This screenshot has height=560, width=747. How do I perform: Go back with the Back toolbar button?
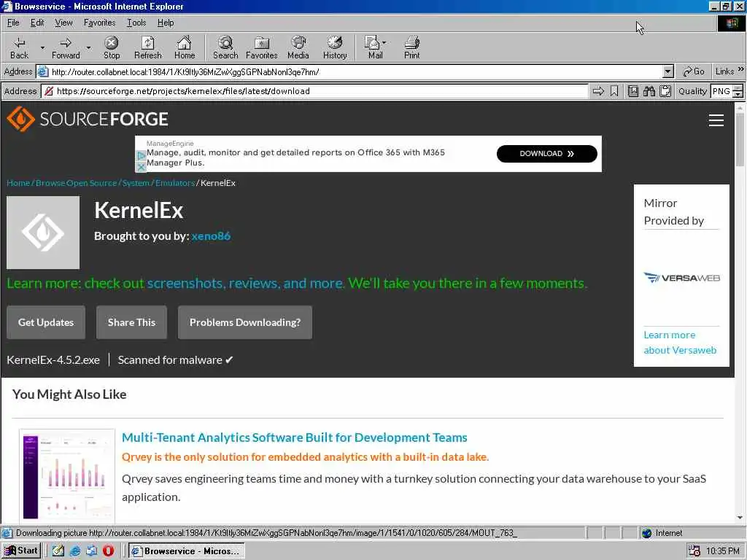[x=20, y=47]
